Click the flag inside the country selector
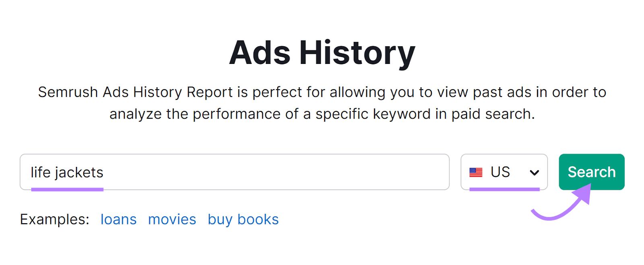 click(477, 172)
